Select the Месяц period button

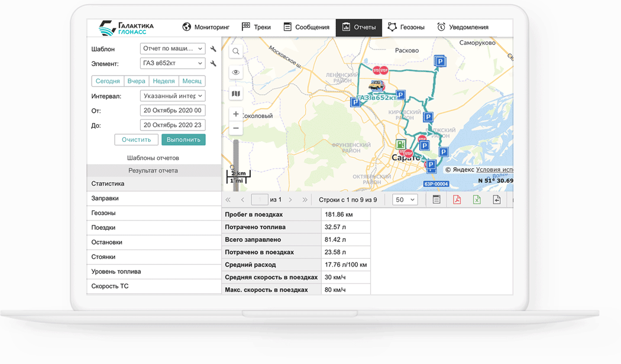point(192,81)
